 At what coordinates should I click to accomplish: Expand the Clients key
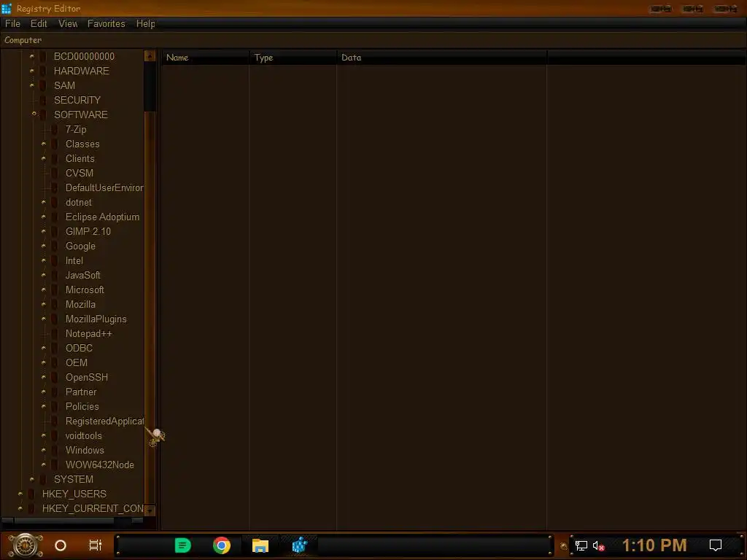point(44,158)
